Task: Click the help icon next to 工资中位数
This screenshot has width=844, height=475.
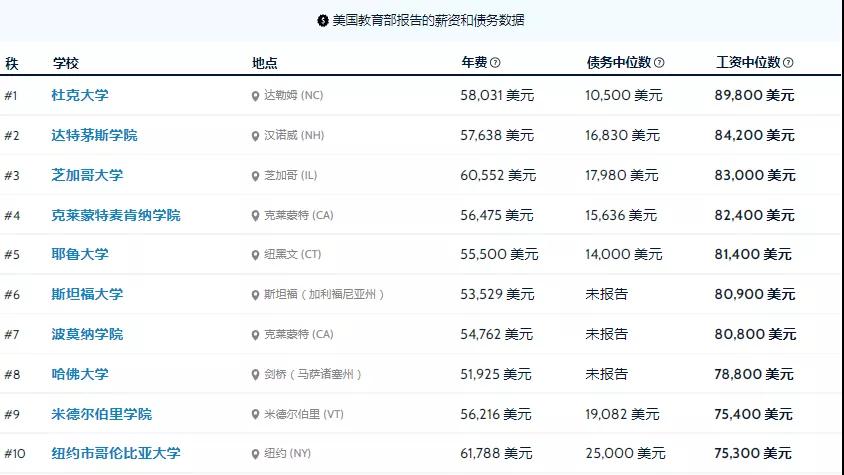Action: [x=788, y=62]
